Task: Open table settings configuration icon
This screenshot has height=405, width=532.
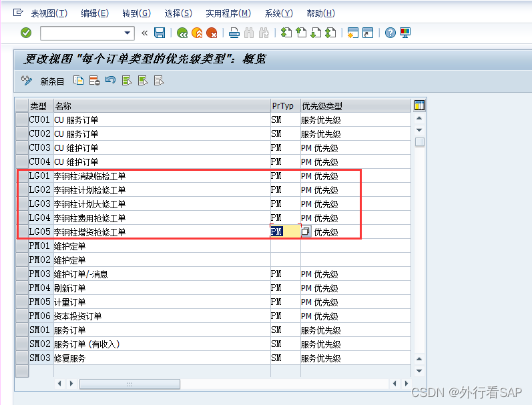Action: (x=419, y=105)
